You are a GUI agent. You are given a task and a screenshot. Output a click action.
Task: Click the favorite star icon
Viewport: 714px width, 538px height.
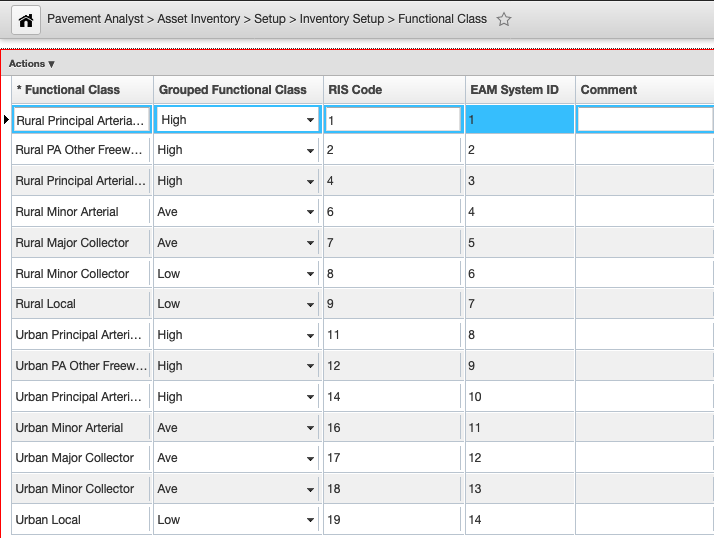(x=504, y=19)
